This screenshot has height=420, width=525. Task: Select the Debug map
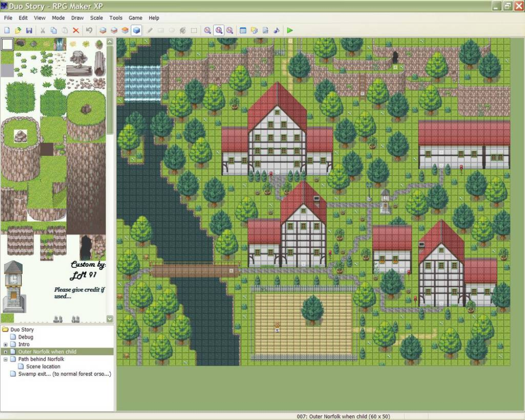point(25,337)
